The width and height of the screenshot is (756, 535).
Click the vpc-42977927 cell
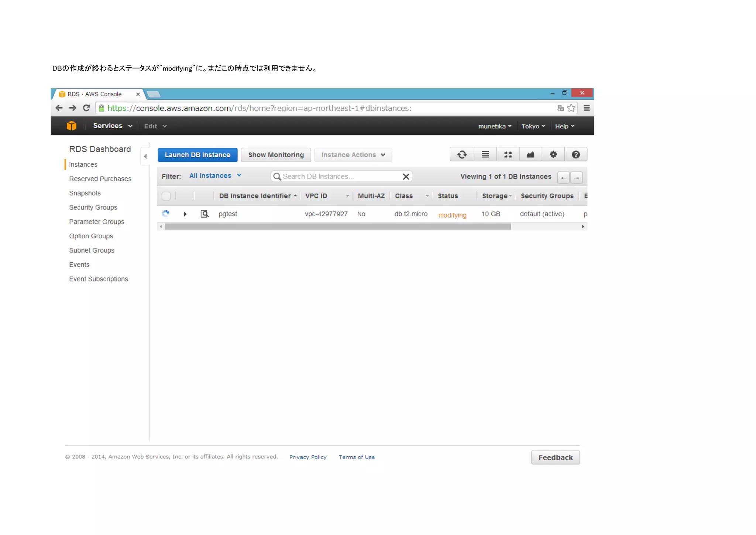326,214
